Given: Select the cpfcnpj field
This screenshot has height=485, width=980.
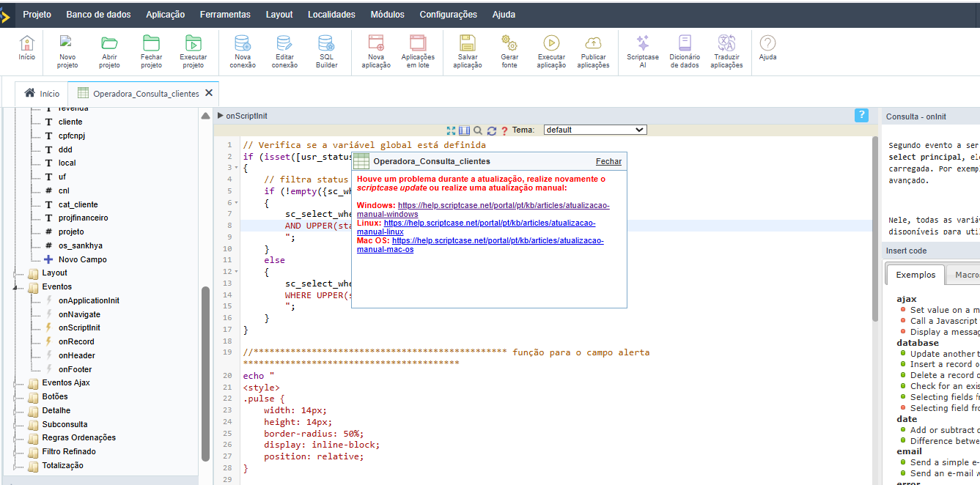Looking at the screenshot, I should click(x=72, y=136).
